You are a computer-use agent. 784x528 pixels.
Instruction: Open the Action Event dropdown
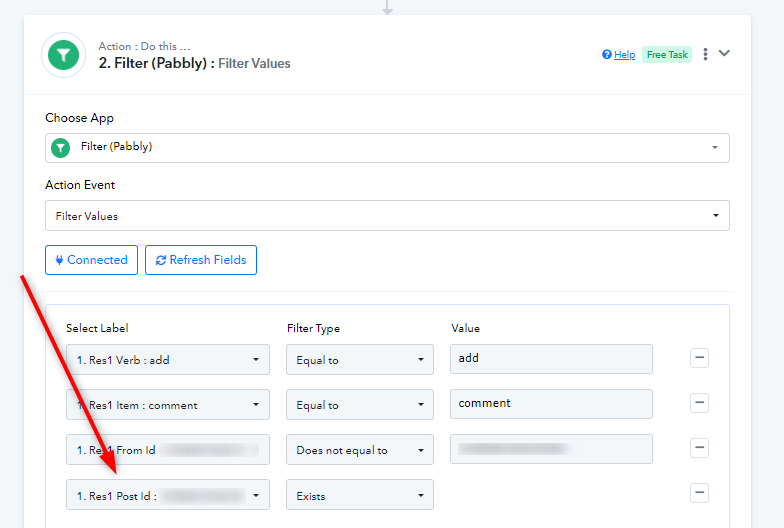387,216
